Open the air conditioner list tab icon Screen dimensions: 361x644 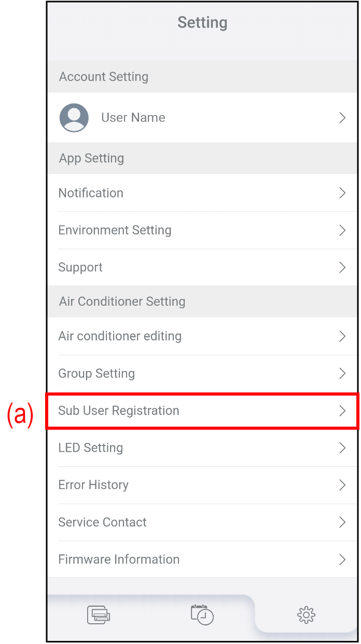click(99, 615)
